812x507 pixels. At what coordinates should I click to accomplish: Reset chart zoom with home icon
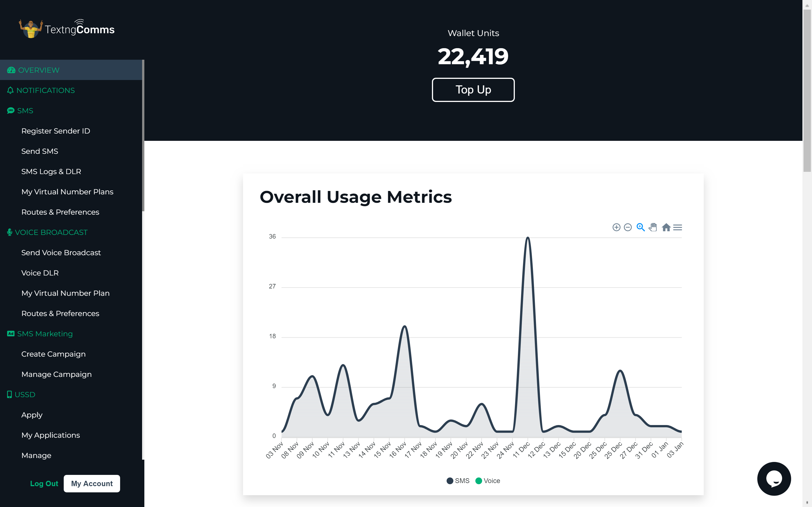click(x=666, y=227)
